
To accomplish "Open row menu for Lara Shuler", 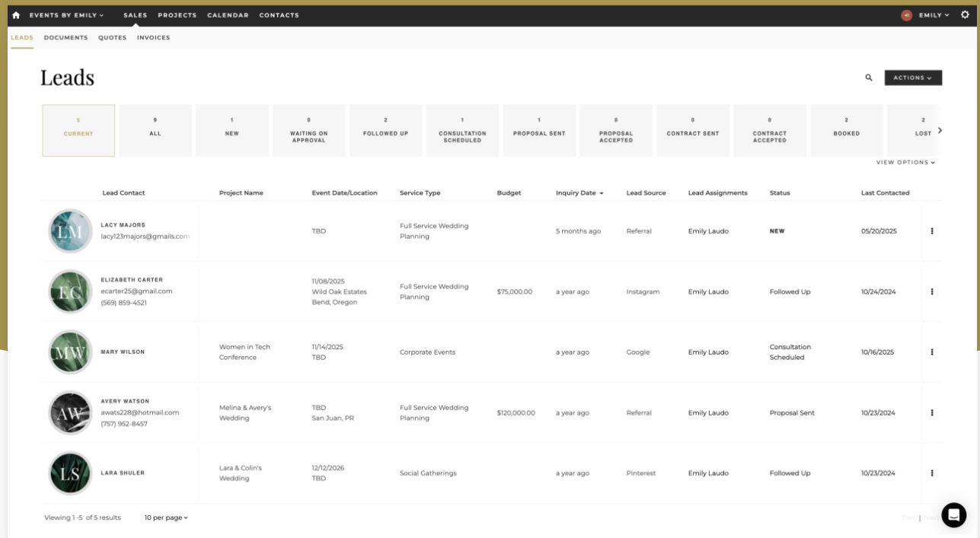I will pos(932,473).
